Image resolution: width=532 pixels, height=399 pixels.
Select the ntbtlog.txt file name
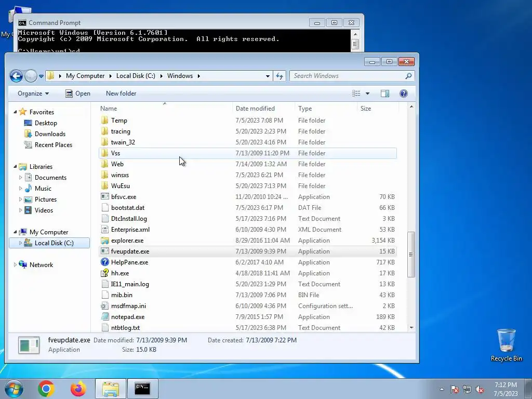coord(125,327)
